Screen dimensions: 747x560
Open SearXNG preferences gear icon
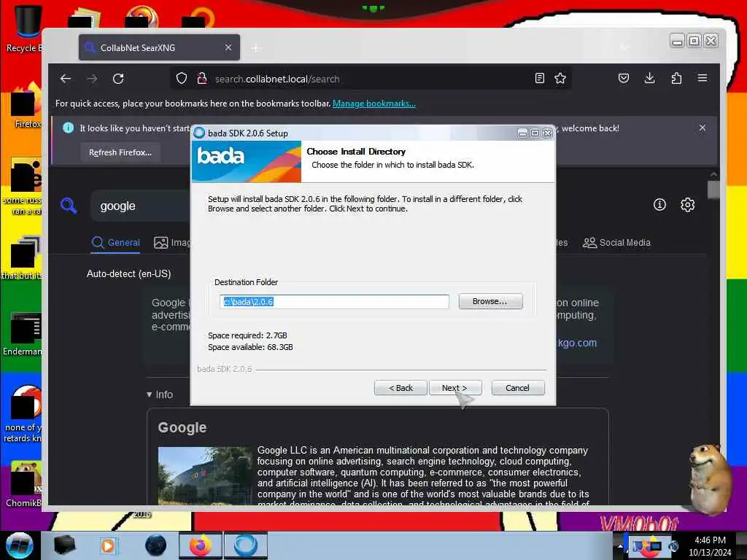pos(687,205)
